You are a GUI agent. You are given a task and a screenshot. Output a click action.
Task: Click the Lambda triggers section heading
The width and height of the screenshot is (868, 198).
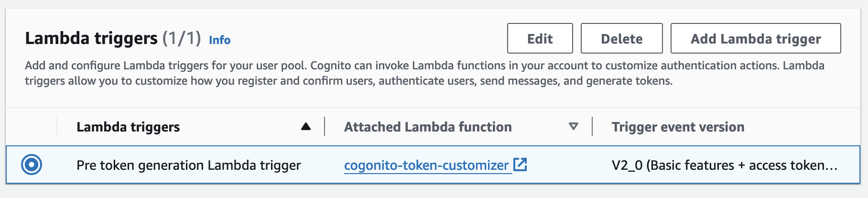pos(91,38)
